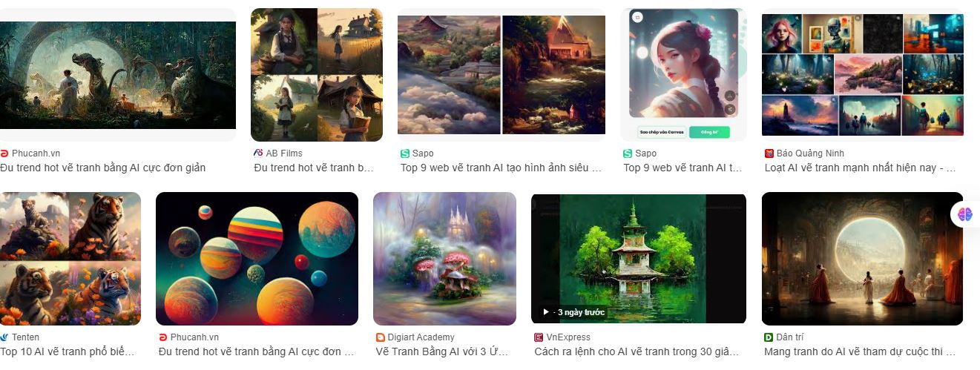Click the AB Films favicon icon
The image size is (980, 370).
(258, 153)
